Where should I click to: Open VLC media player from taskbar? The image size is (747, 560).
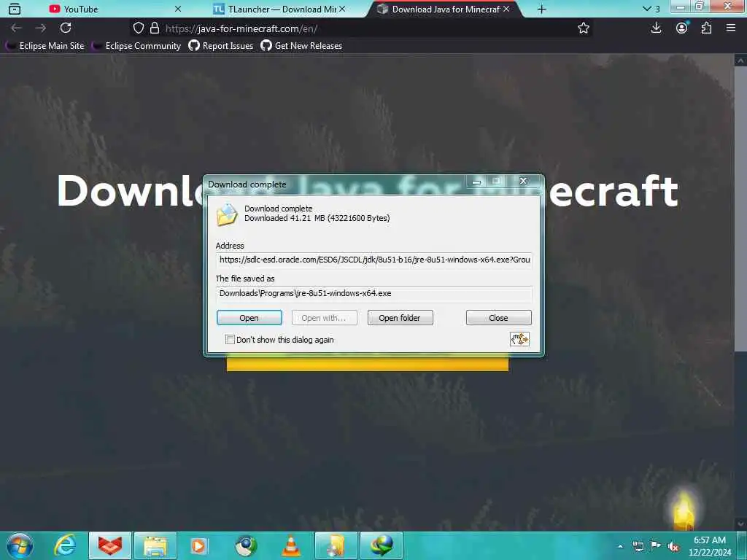[x=291, y=545]
